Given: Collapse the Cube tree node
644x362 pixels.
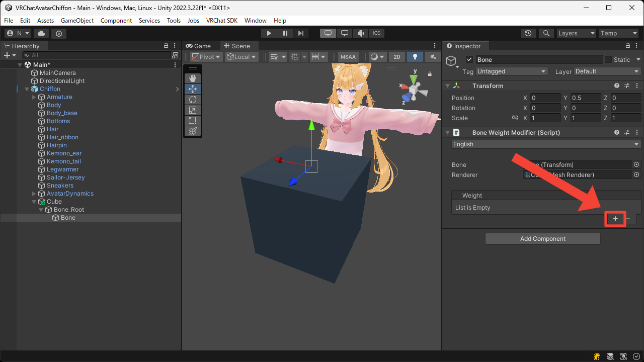Looking at the screenshot, I should pos(34,202).
